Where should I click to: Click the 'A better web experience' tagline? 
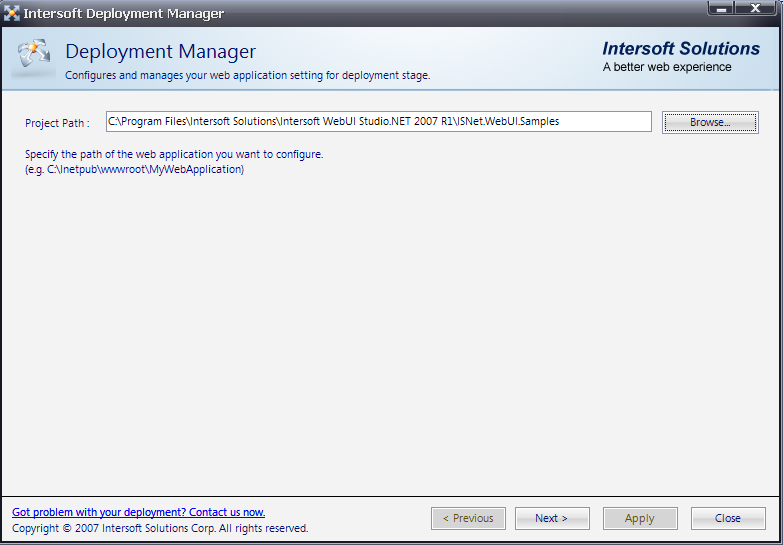pyautogui.click(x=666, y=67)
